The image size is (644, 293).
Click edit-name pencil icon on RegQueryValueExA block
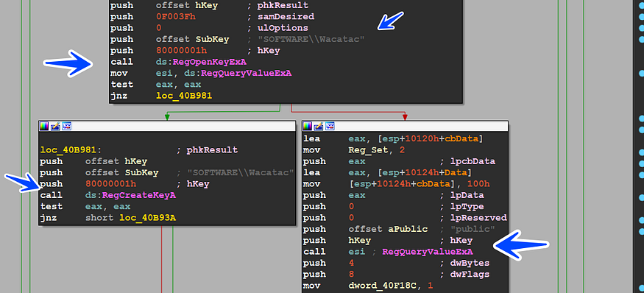click(318, 126)
